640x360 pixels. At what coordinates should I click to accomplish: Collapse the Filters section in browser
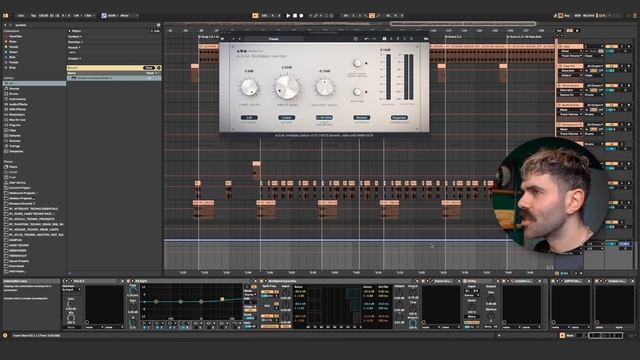pos(69,31)
